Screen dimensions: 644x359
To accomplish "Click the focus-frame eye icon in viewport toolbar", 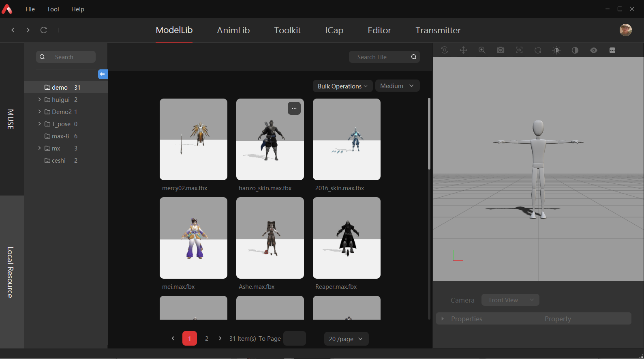I will pyautogui.click(x=519, y=50).
